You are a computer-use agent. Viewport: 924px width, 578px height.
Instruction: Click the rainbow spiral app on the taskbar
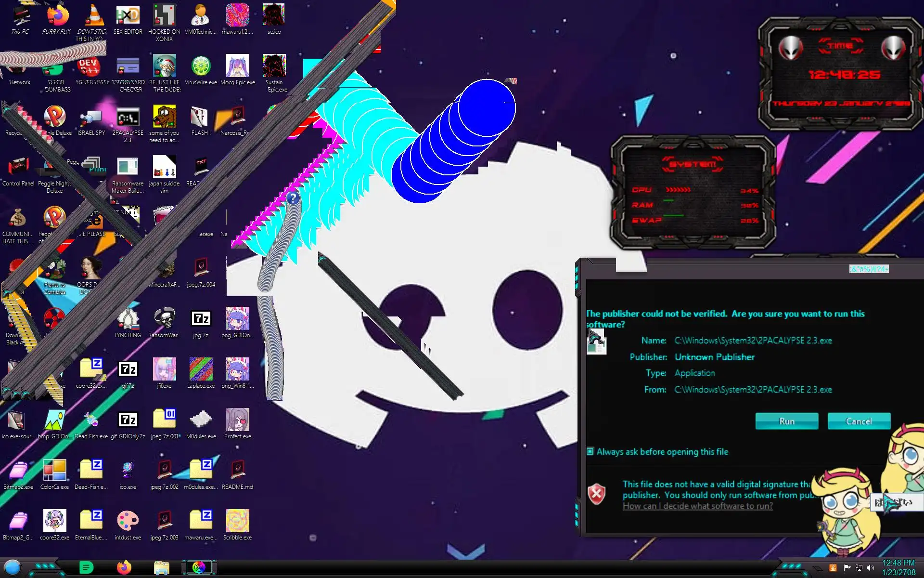point(199,567)
